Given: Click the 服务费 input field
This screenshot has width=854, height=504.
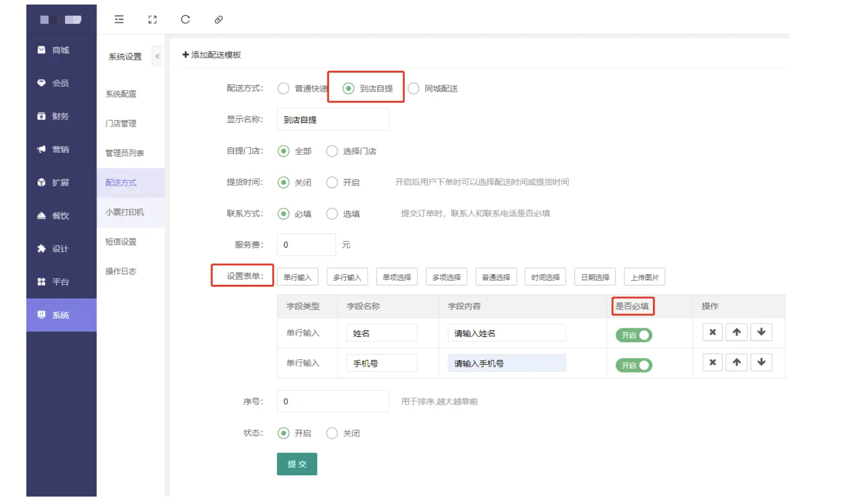Looking at the screenshot, I should (x=306, y=245).
